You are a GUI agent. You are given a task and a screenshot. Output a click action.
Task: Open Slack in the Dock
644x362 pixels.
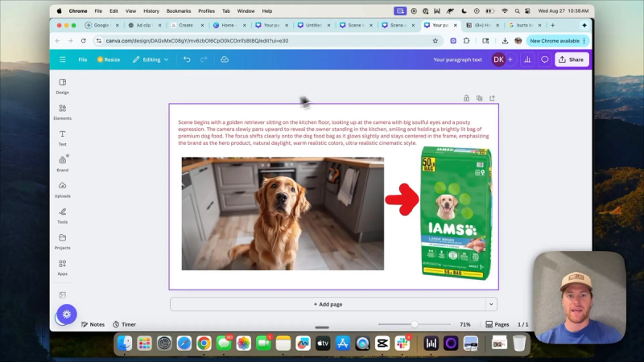point(402,343)
